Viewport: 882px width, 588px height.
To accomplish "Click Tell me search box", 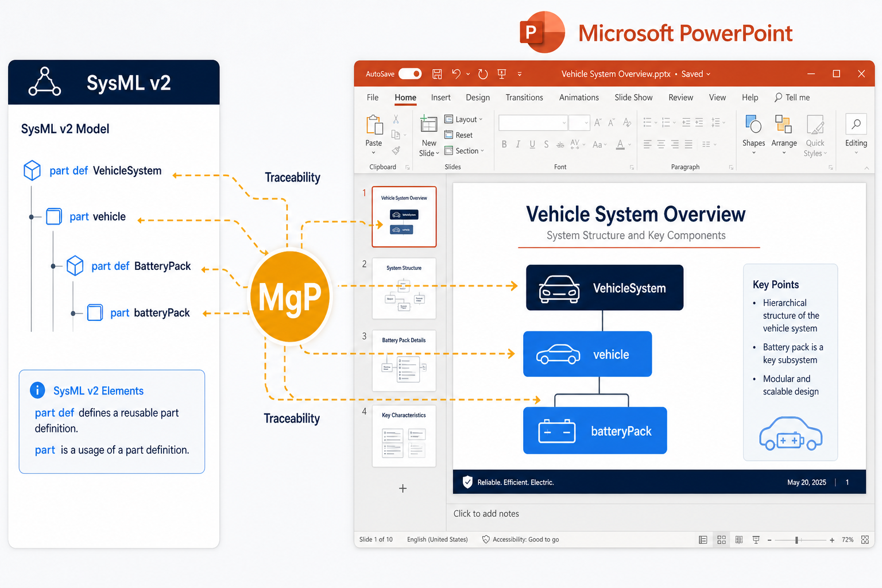I will pos(792,98).
